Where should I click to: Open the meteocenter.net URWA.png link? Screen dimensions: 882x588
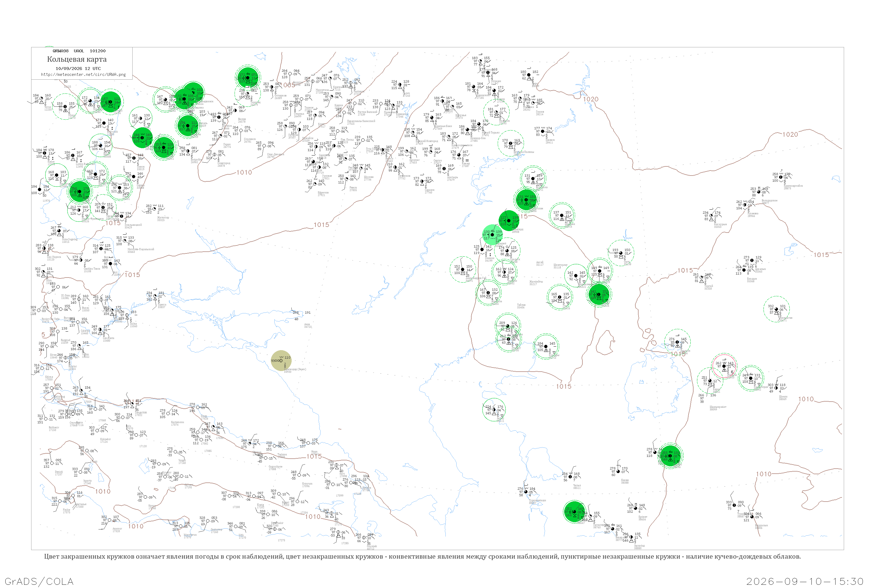[x=83, y=74]
